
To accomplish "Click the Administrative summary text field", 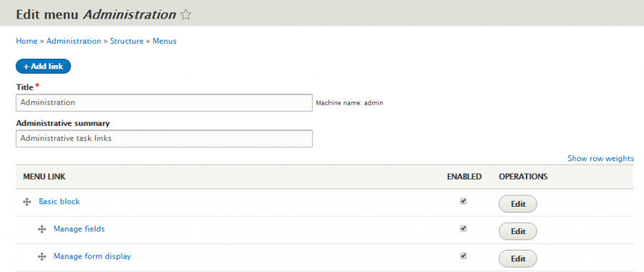I will tap(165, 138).
